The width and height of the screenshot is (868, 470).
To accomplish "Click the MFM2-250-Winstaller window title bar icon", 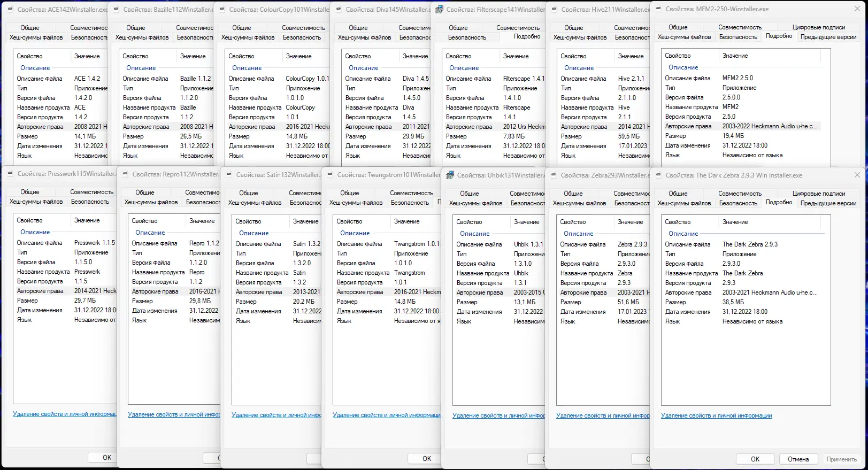I will pyautogui.click(x=658, y=9).
